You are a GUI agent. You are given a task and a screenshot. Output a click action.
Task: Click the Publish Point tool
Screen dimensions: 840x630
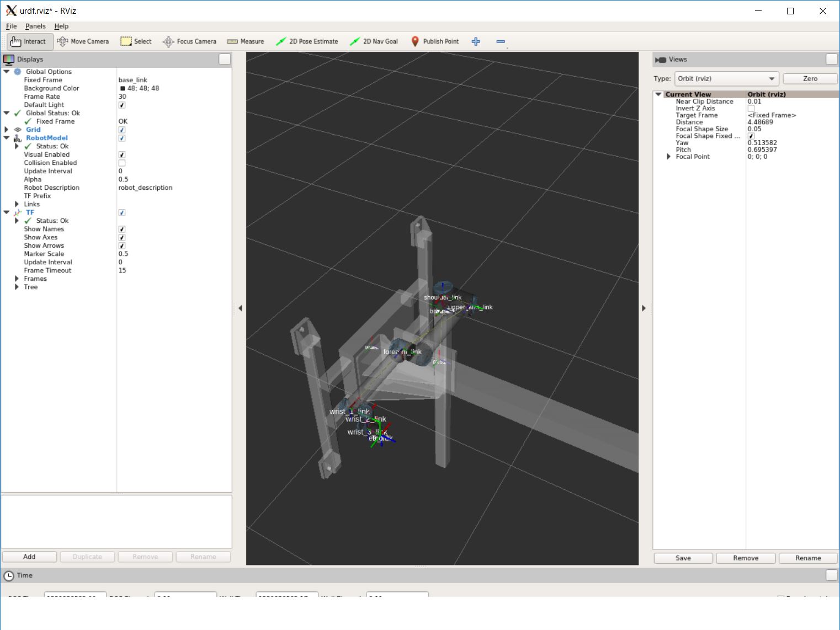[435, 41]
